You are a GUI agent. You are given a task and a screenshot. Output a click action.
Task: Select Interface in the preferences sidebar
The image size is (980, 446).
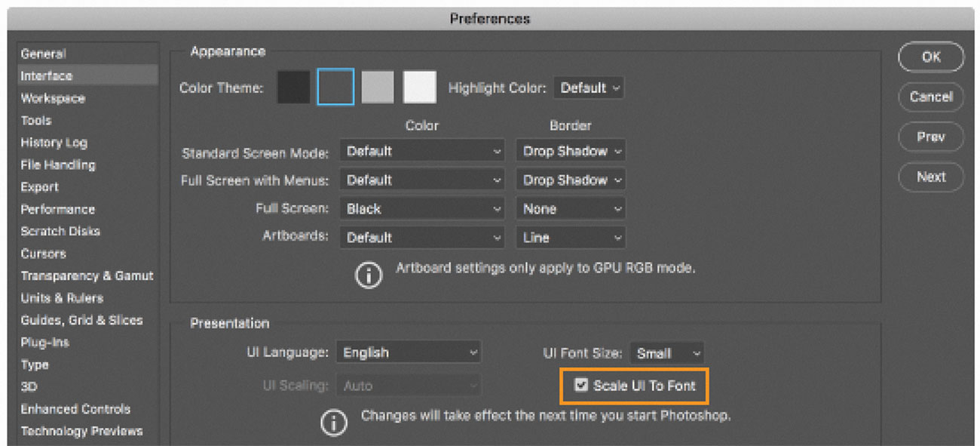pyautogui.click(x=87, y=75)
